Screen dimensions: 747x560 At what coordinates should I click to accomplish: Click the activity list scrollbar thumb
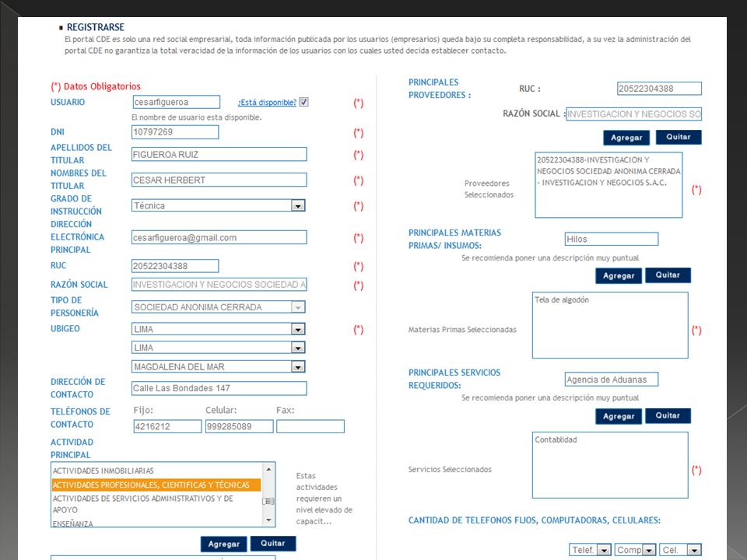click(x=268, y=501)
